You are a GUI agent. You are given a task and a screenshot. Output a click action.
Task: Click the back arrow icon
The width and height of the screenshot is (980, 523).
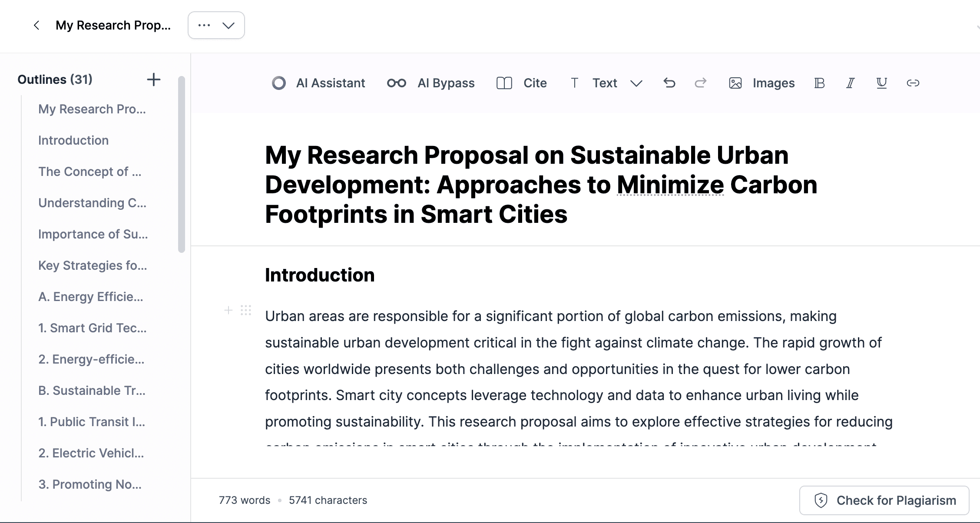pos(36,25)
